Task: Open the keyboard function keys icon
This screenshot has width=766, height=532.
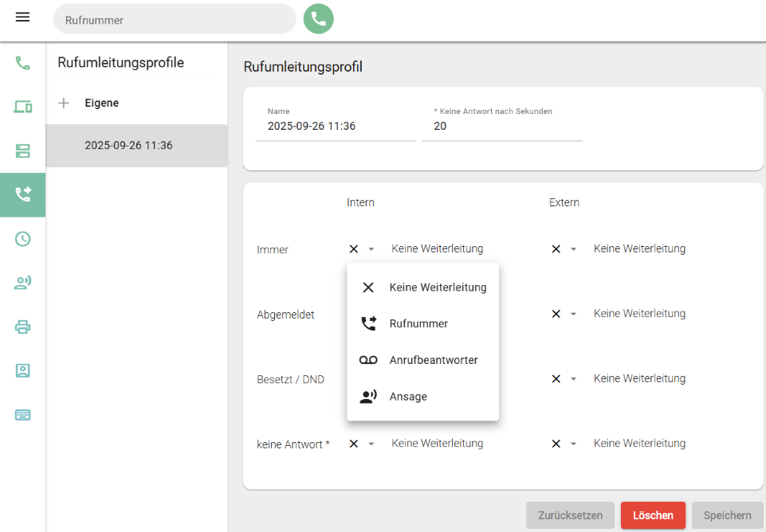Action: (x=22, y=415)
